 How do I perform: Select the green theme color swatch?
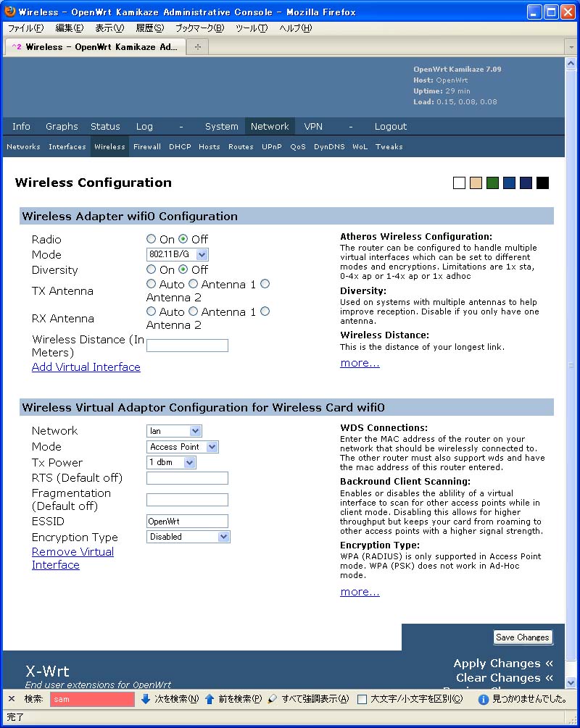point(492,183)
